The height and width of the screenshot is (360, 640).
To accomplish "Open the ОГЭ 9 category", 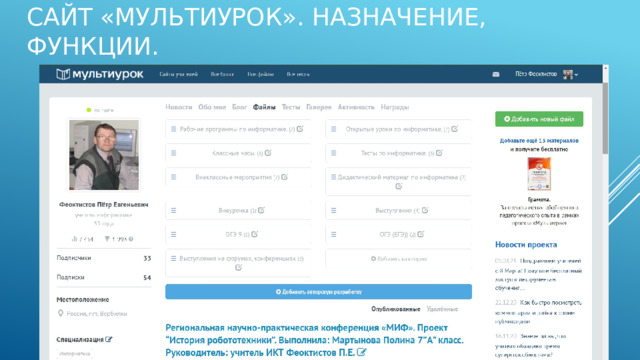I will click(237, 235).
